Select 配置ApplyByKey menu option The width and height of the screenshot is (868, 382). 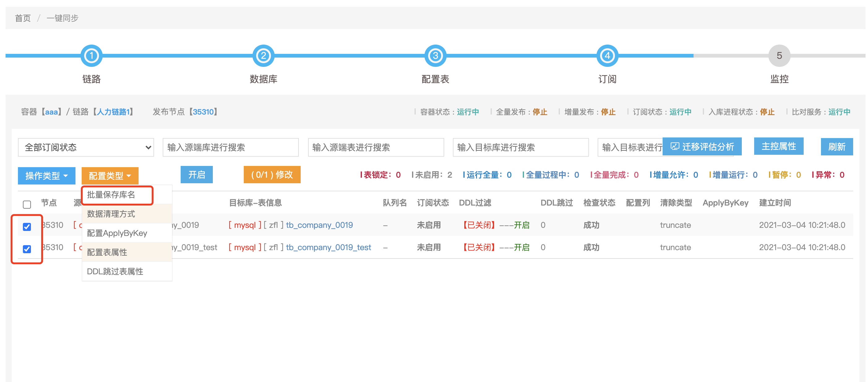tap(117, 233)
